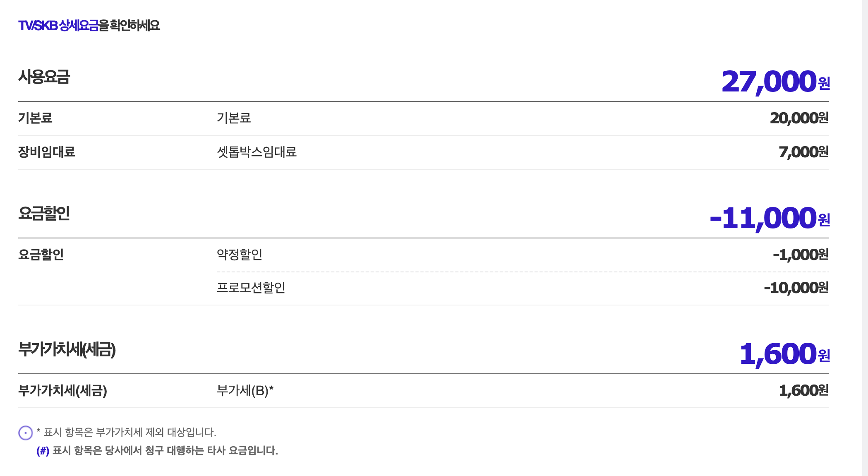The height and width of the screenshot is (476, 868).
Task: Click the TV/SKB 상세요금 page title
Action: pos(89,26)
